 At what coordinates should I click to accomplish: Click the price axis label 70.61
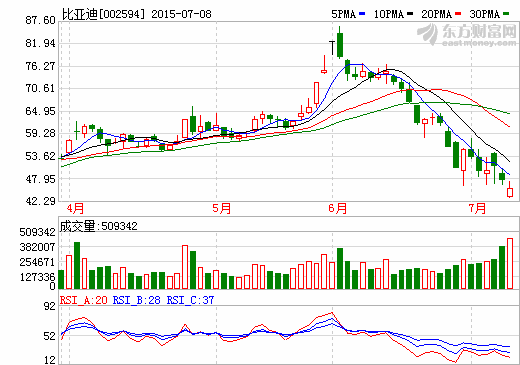(x=40, y=88)
